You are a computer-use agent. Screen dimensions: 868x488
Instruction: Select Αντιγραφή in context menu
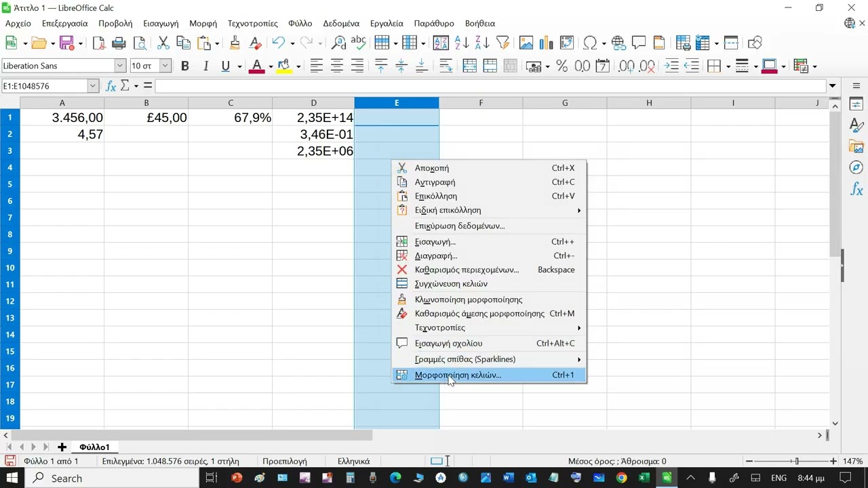[x=489, y=182]
